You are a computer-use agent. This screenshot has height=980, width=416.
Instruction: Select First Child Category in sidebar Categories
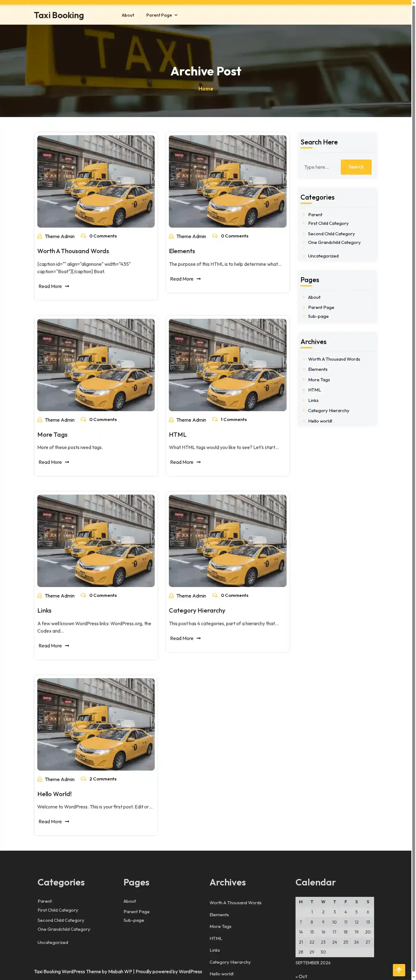tap(328, 223)
